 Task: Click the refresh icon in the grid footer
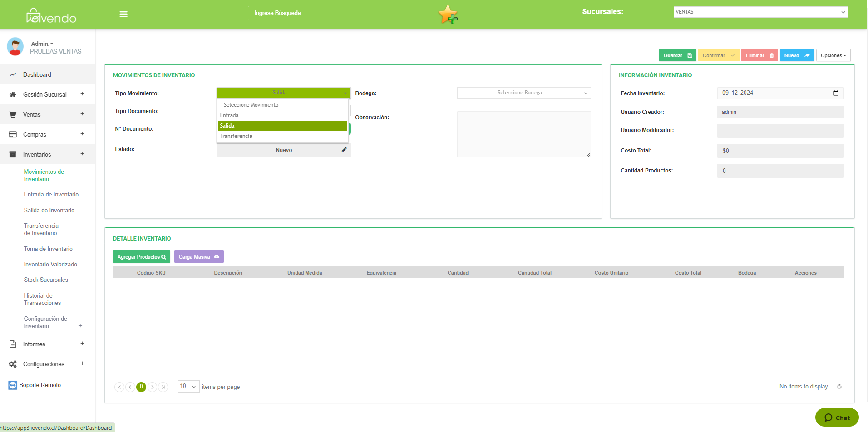(x=839, y=387)
